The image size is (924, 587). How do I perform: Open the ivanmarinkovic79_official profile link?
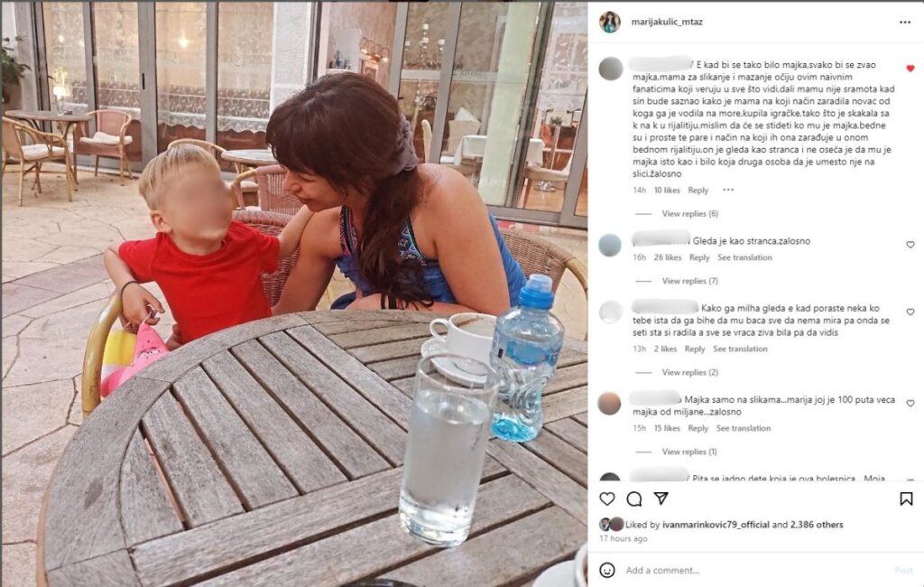coord(716,525)
